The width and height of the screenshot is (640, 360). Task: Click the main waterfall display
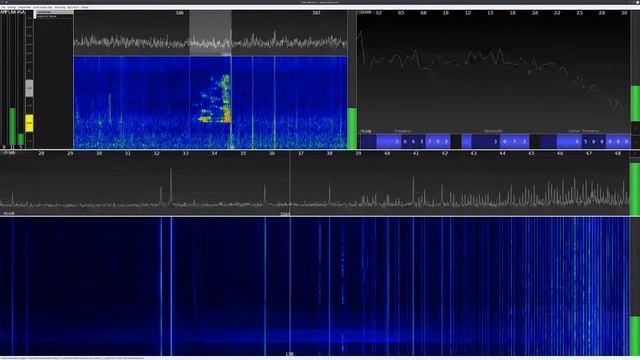[315, 286]
